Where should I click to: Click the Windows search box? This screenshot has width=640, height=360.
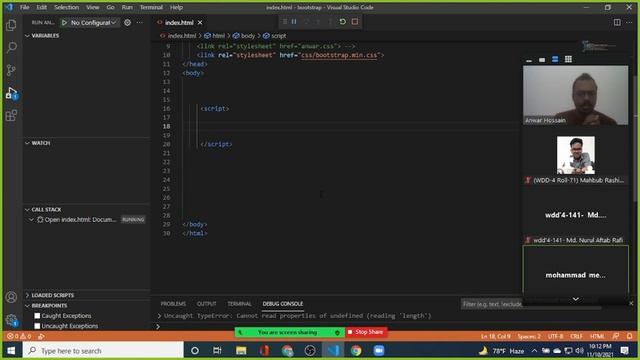click(x=104, y=351)
